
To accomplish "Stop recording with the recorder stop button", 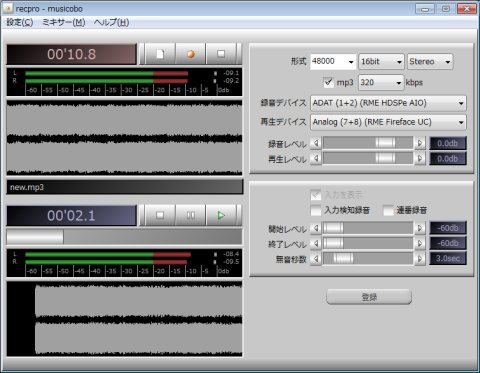I will [221, 54].
